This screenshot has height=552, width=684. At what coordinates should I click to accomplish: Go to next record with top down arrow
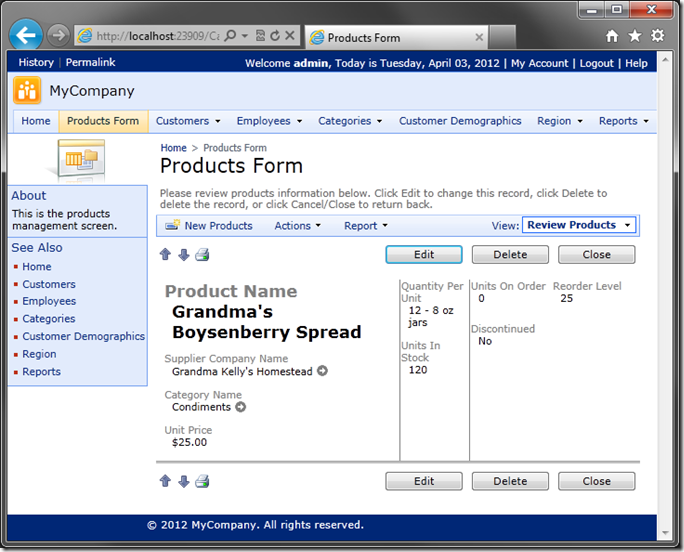(x=183, y=255)
